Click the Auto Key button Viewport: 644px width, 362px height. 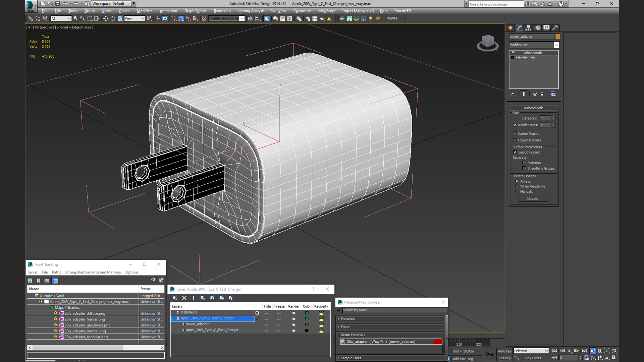(x=504, y=351)
